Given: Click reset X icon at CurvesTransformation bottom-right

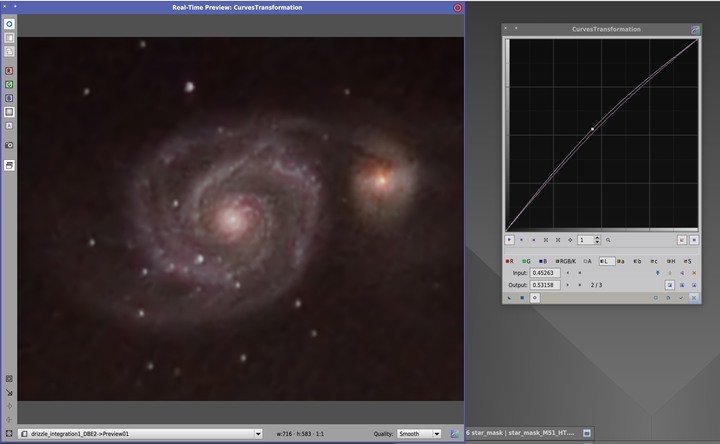Looking at the screenshot, I should tap(694, 298).
